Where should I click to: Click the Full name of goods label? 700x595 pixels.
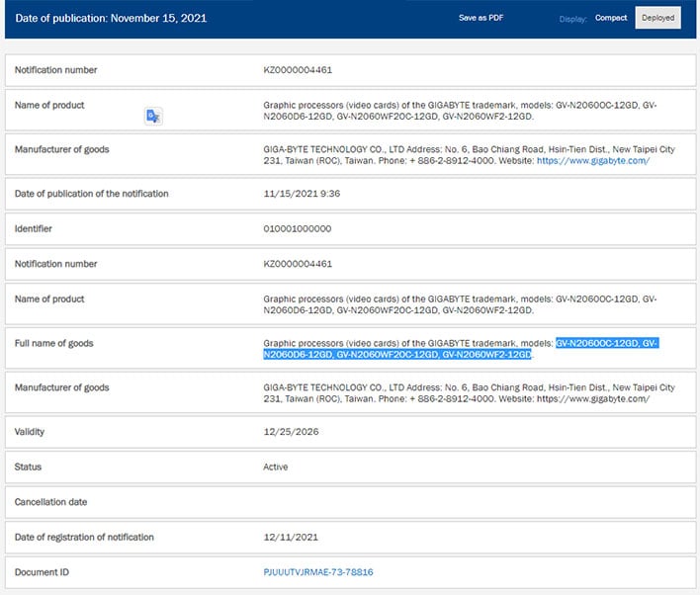pyautogui.click(x=54, y=343)
